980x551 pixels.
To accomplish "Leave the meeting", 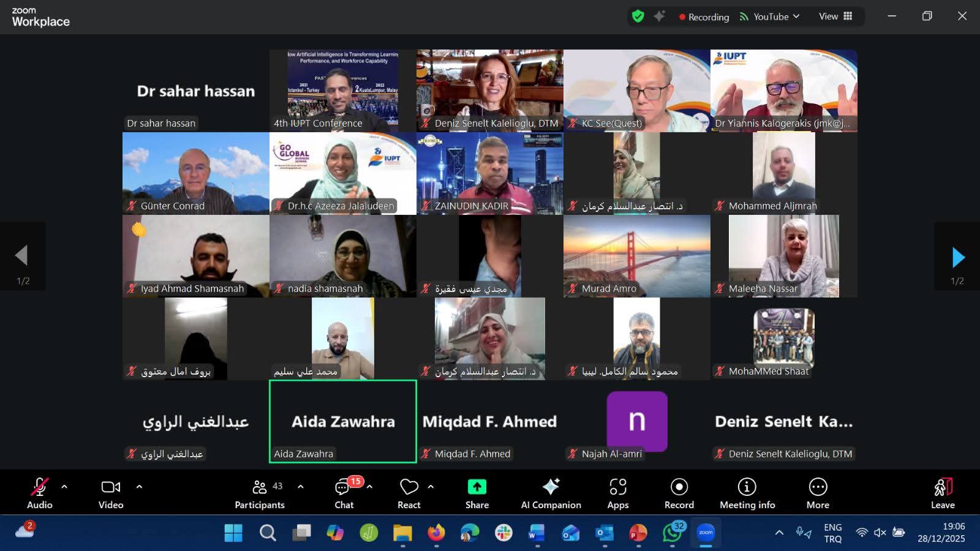I will [x=943, y=494].
